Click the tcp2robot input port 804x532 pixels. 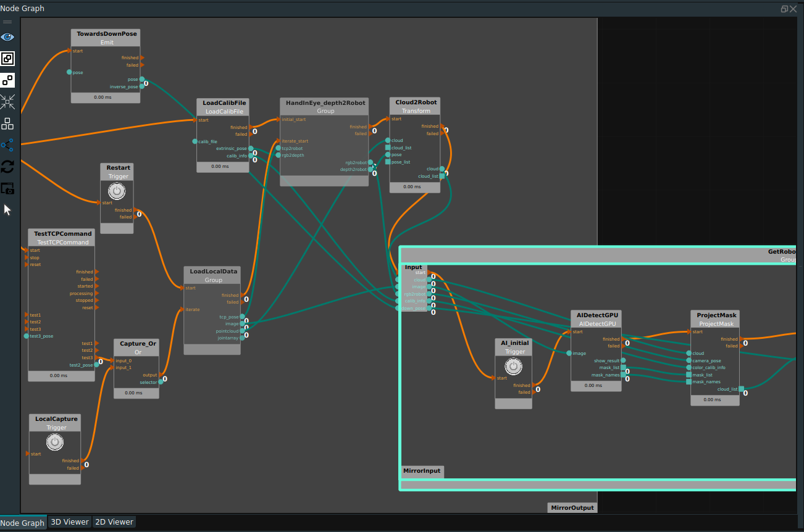[x=278, y=148]
